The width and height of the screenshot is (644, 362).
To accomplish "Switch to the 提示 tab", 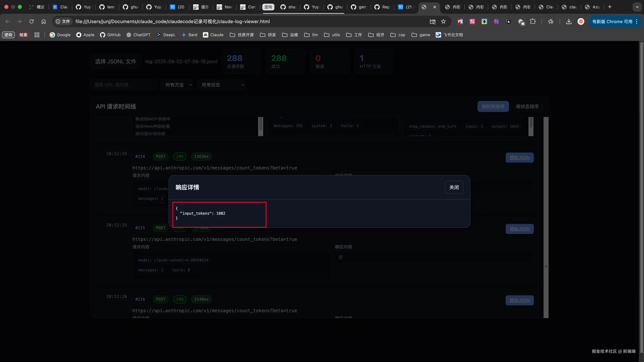I will click(x=201, y=7).
